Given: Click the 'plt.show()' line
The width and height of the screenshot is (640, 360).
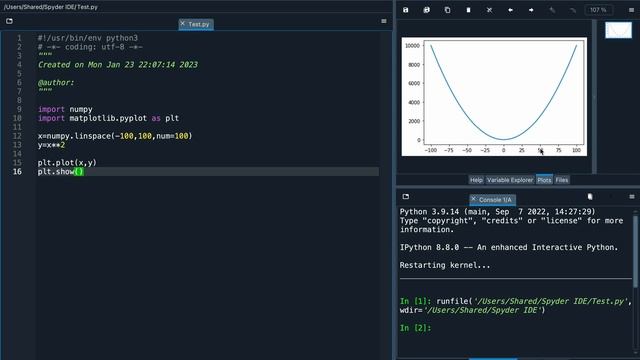Looking at the screenshot, I should pyautogui.click(x=60, y=171).
